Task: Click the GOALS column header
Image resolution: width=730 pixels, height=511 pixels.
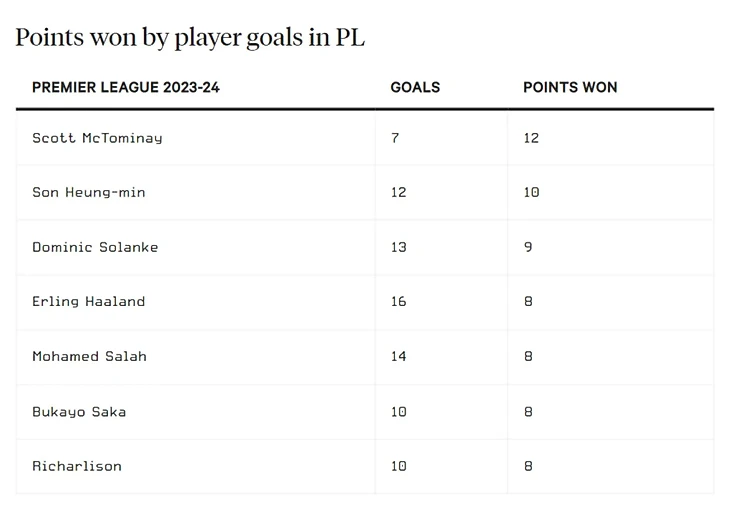Action: click(415, 87)
